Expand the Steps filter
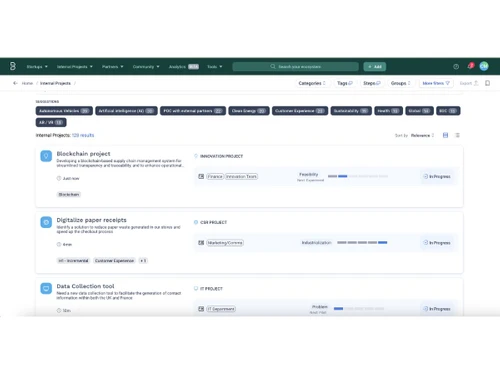Viewport: 500px width, 375px height. point(372,83)
